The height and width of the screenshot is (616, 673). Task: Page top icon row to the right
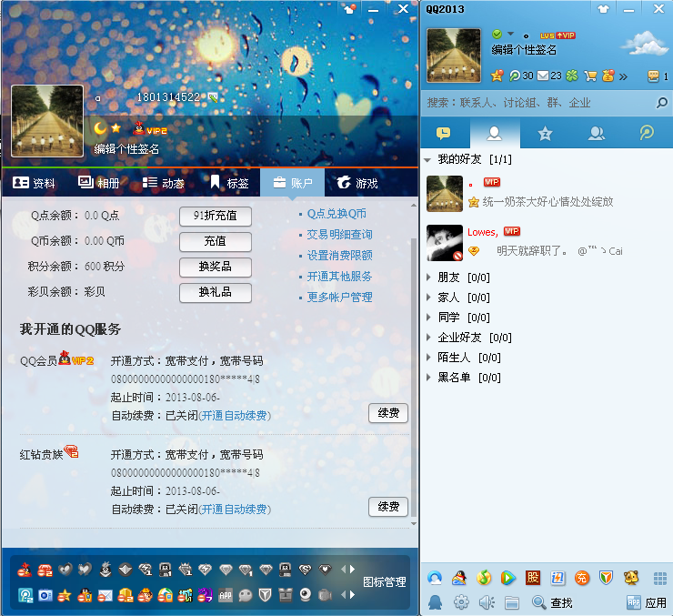point(352,570)
